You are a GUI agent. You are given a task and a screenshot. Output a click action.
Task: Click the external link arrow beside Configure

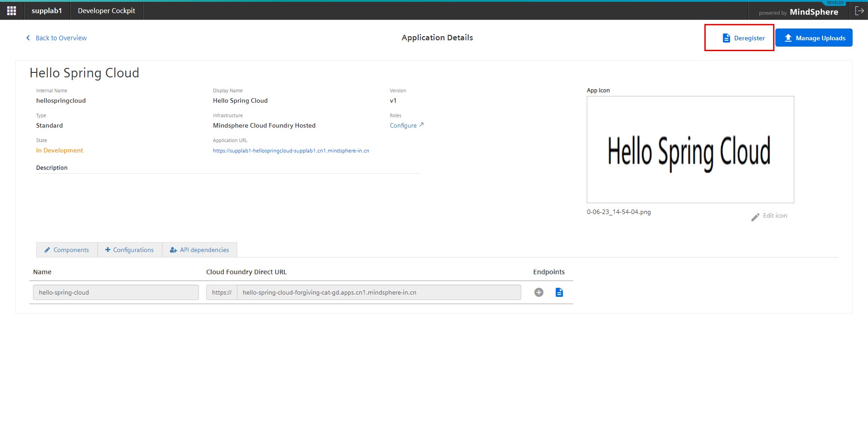pos(421,125)
